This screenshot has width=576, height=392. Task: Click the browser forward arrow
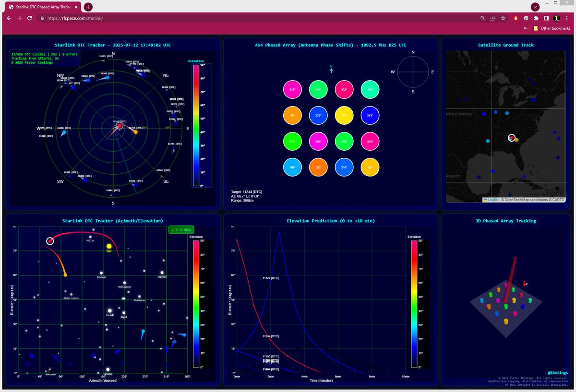(x=19, y=18)
